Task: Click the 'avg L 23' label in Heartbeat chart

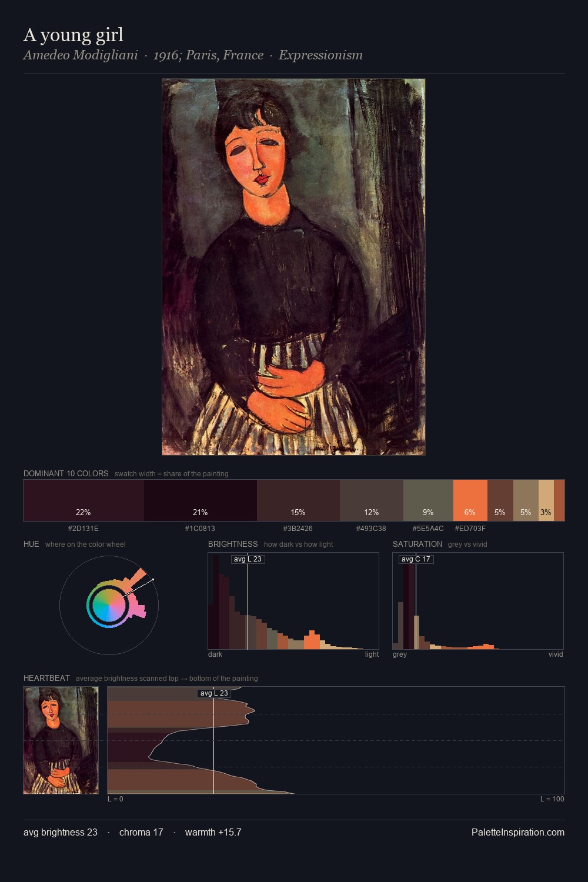Action: [x=214, y=693]
